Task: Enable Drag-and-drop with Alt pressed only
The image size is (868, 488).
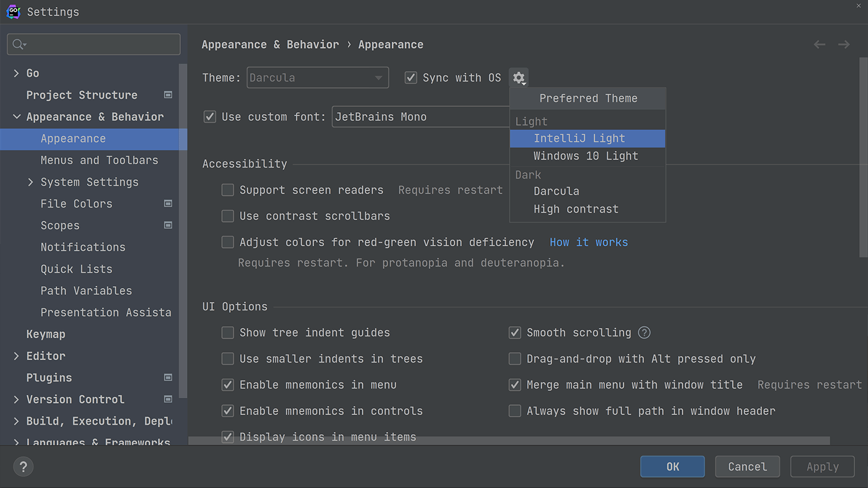Action: [x=514, y=359]
